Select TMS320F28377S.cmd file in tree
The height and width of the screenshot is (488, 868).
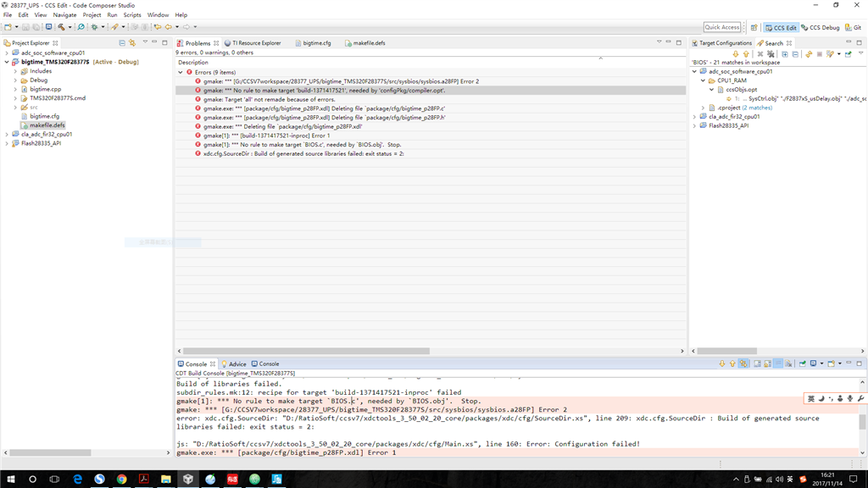[x=58, y=98]
